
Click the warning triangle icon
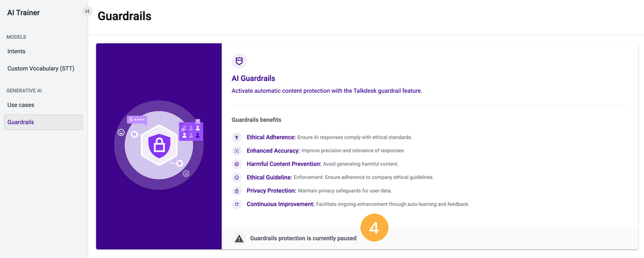coord(239,239)
